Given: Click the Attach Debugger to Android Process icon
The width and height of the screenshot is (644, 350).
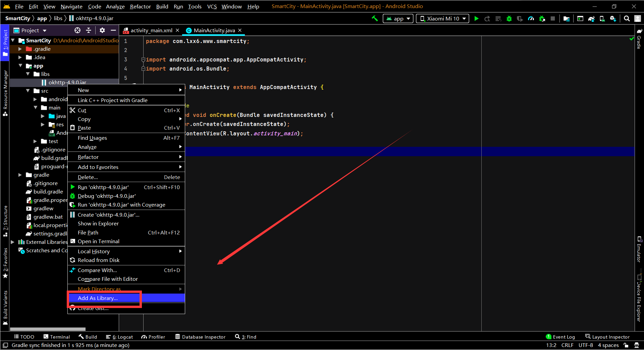Looking at the screenshot, I should [542, 18].
